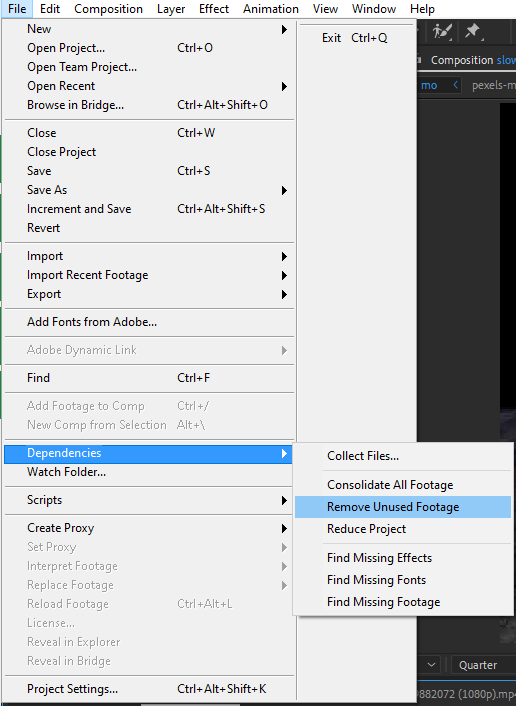Expand the New submenu arrow
Image resolution: width=516 pixels, height=706 pixels.
tap(284, 29)
